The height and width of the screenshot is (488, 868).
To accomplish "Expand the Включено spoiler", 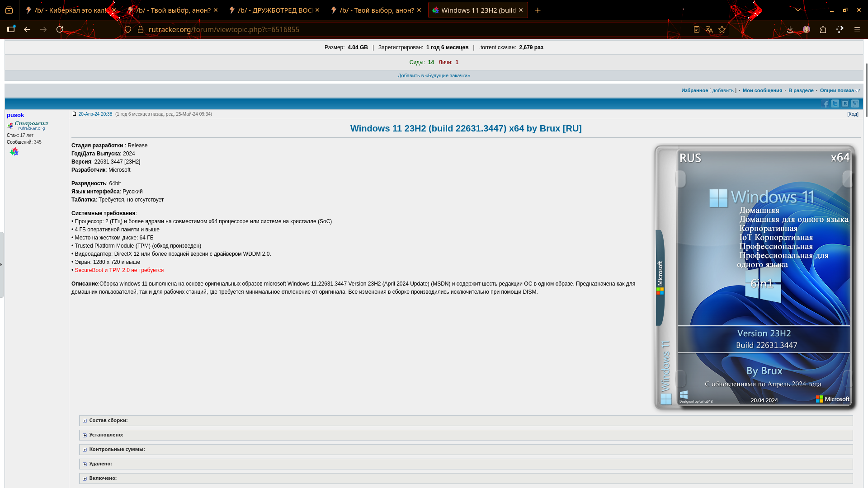I will (103, 479).
